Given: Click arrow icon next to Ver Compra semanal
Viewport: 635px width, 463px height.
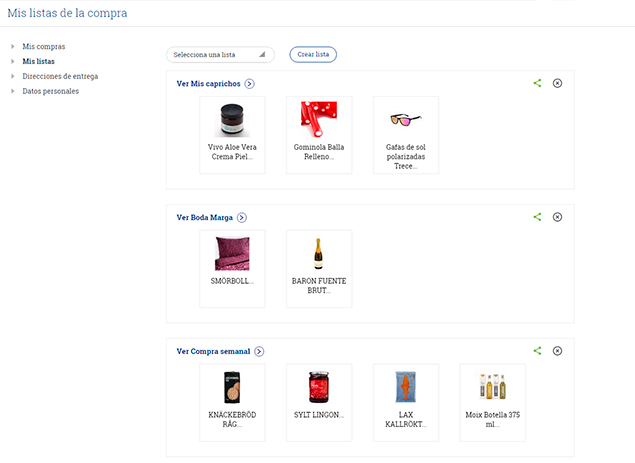Looking at the screenshot, I should tap(259, 352).
